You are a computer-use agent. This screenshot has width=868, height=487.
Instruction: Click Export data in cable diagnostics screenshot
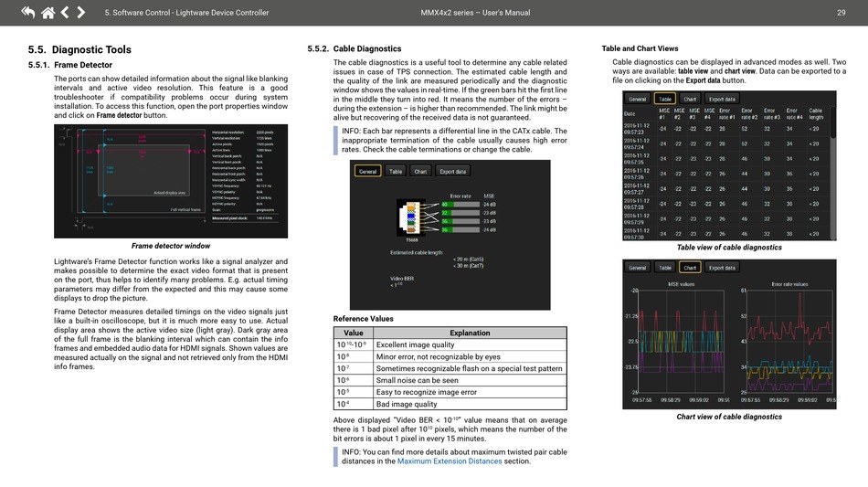pos(453,172)
